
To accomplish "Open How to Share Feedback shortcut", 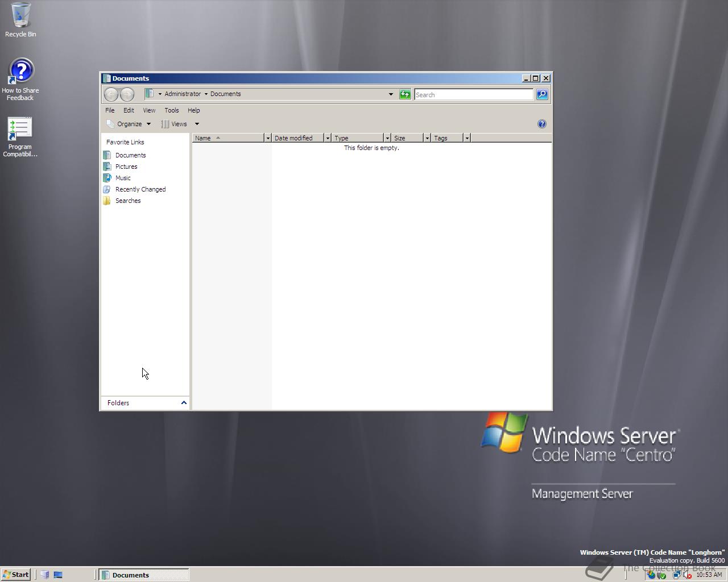I will tap(20, 80).
